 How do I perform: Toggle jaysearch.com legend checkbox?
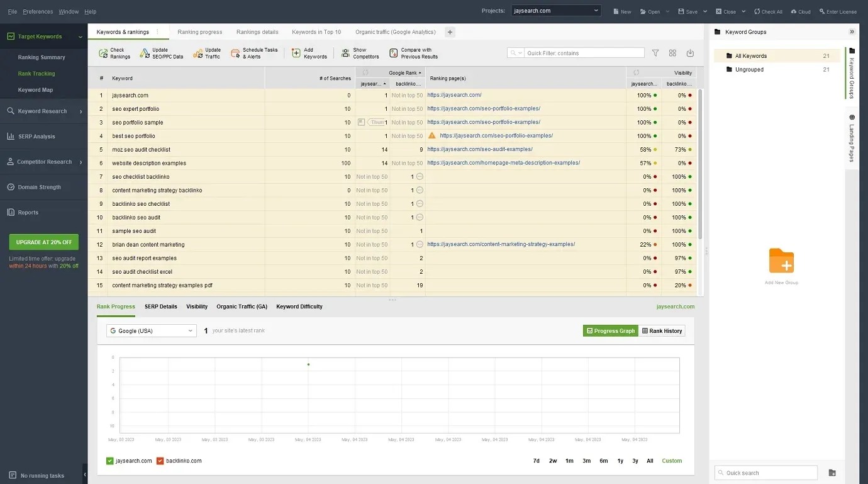(110, 461)
